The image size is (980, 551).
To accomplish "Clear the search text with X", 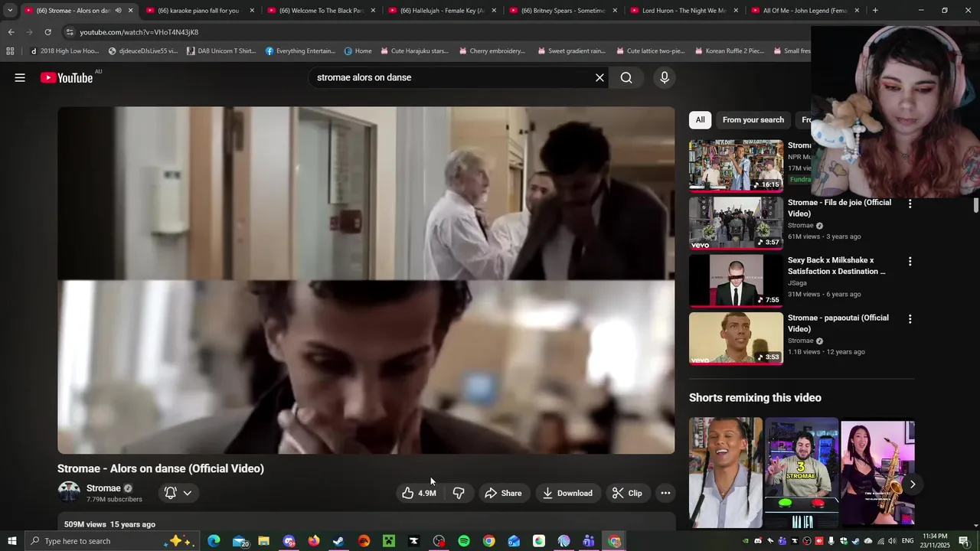I will click(599, 77).
